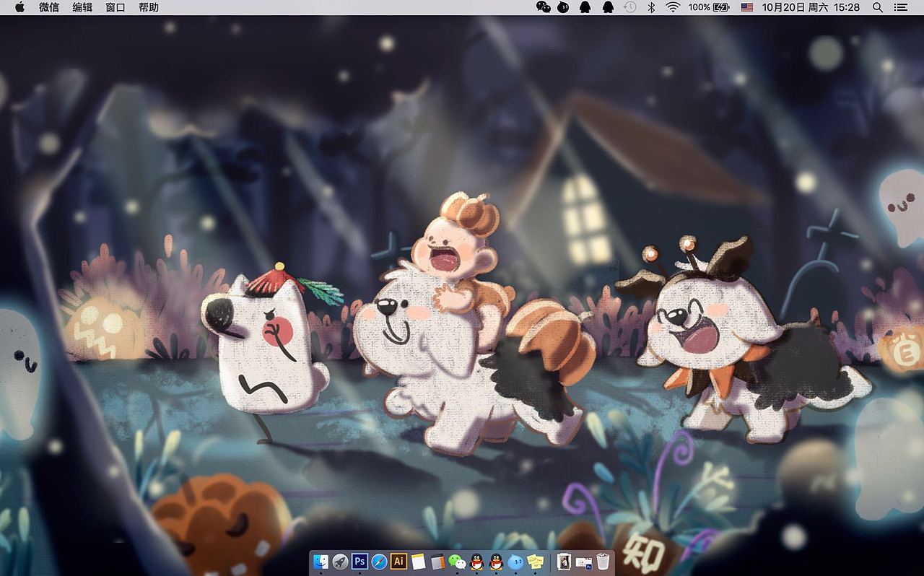Click the right QQ penguin menu bar icon
924x576 pixels.
coord(608,7)
